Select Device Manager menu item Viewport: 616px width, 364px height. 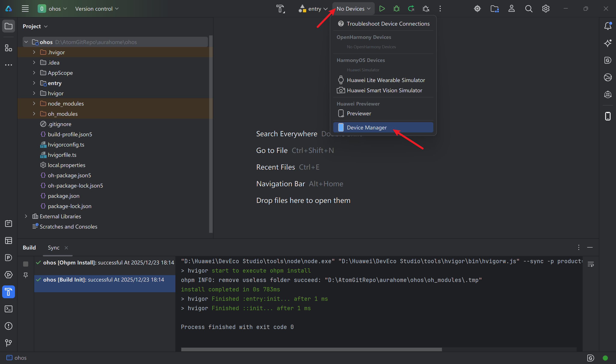coord(367,128)
